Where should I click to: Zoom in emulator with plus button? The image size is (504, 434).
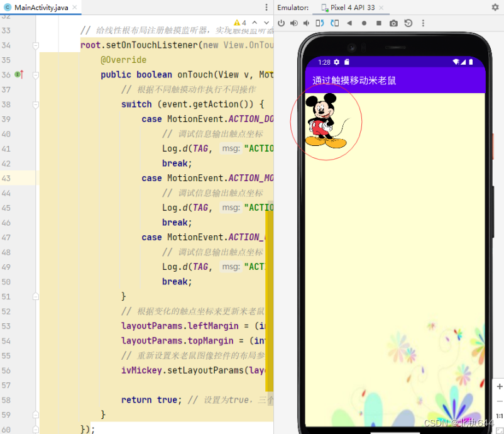500,386
